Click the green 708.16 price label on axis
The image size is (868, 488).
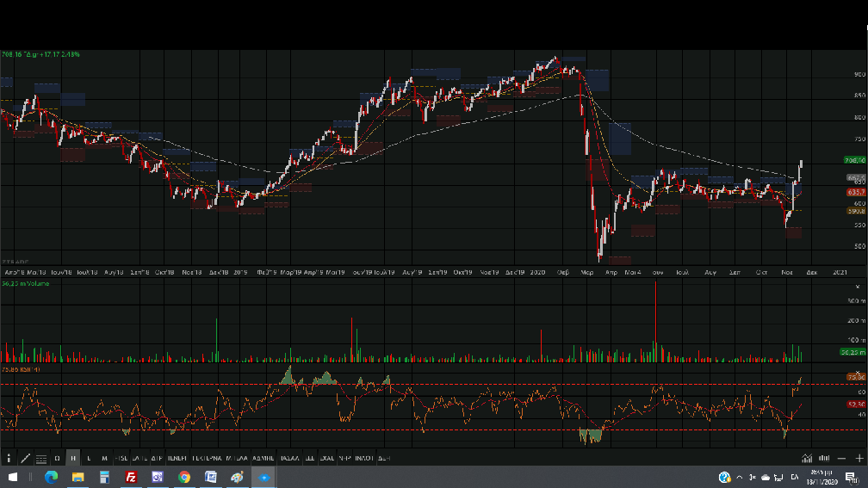pyautogui.click(x=854, y=160)
